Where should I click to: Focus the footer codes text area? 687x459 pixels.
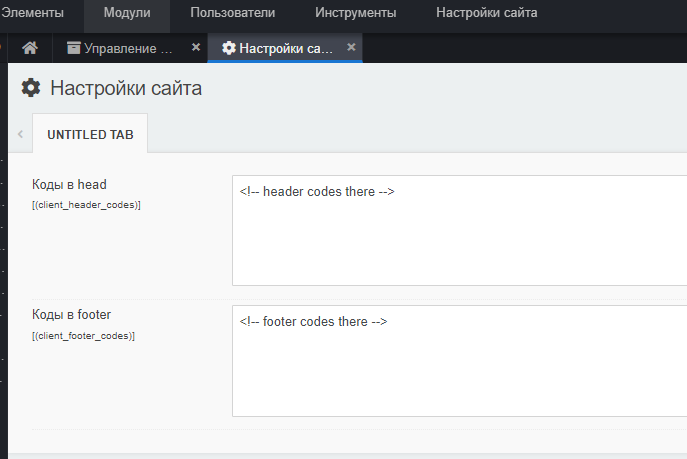coord(459,360)
